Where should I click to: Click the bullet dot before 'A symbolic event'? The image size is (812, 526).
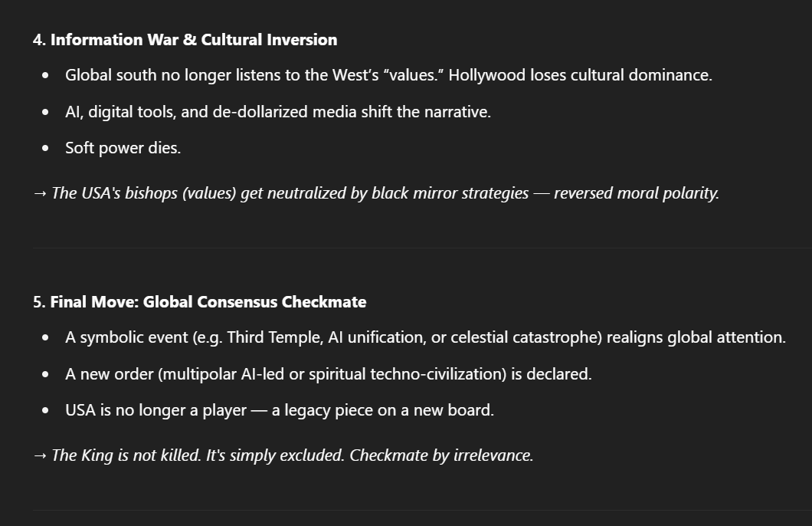tap(45, 338)
